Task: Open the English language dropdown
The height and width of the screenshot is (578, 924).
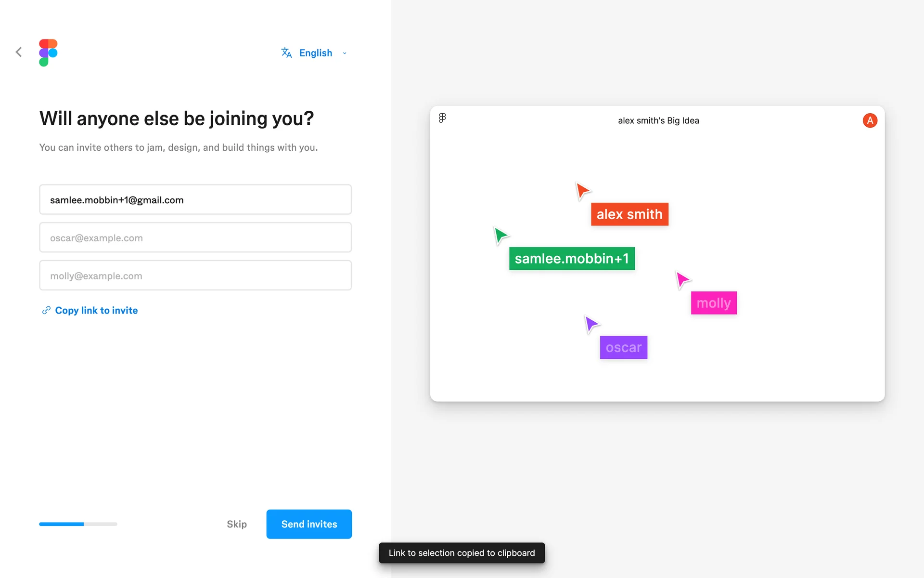Action: point(315,53)
